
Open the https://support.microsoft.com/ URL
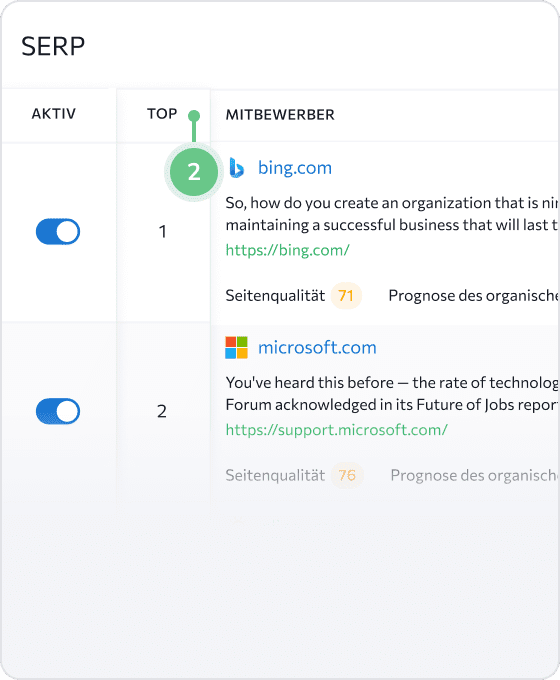337,429
